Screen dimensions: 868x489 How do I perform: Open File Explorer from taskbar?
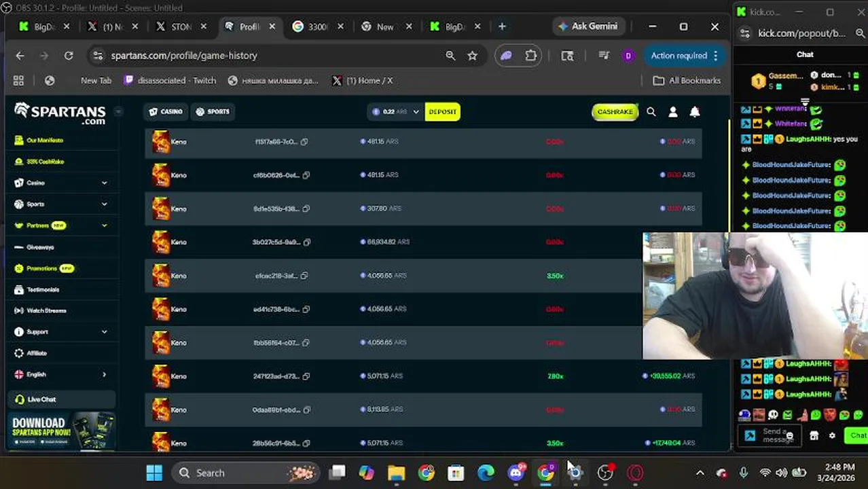click(396, 473)
